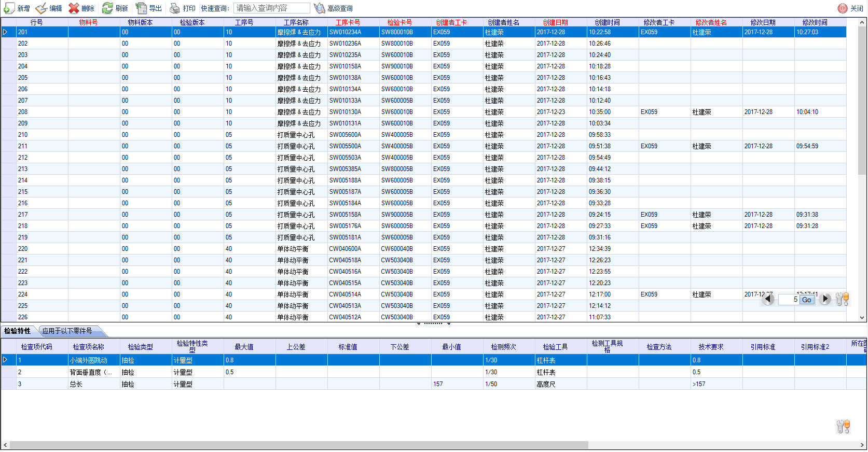Select row 202 in the upper grid

pos(423,44)
